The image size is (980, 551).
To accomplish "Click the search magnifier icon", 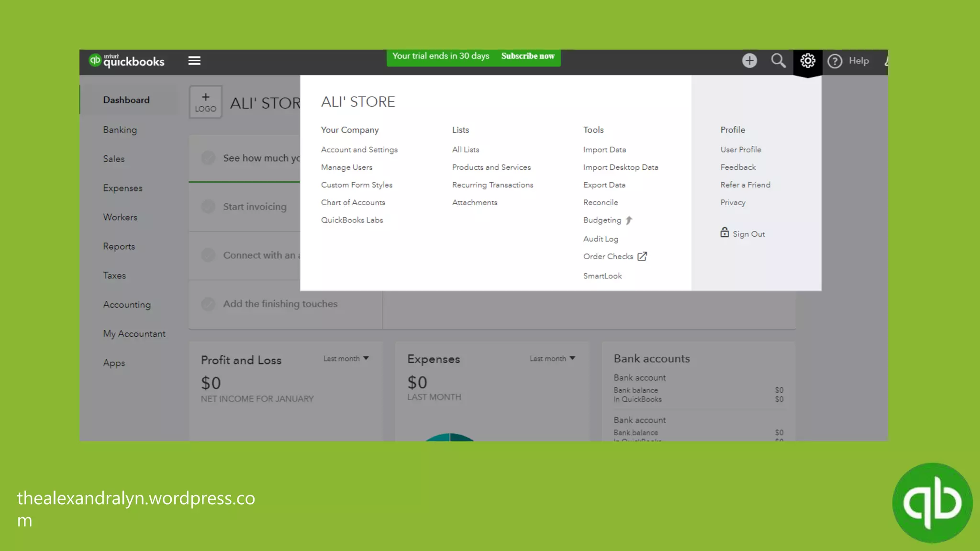I will [778, 61].
